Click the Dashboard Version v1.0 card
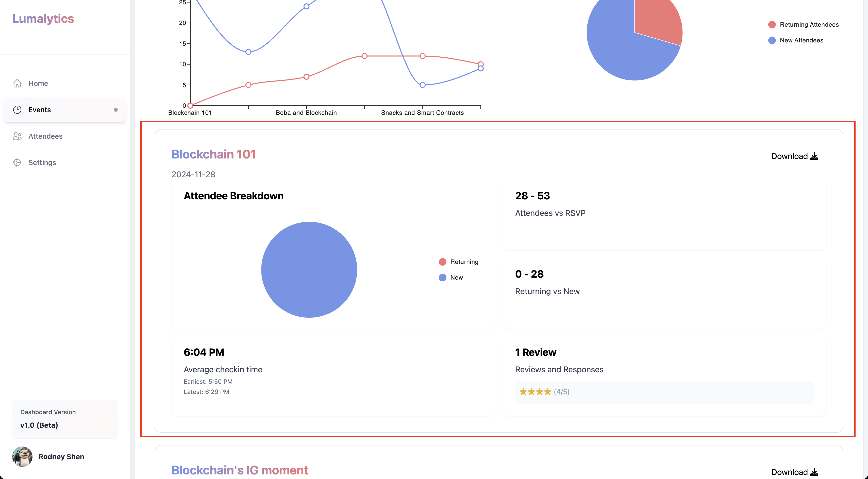 [65, 419]
